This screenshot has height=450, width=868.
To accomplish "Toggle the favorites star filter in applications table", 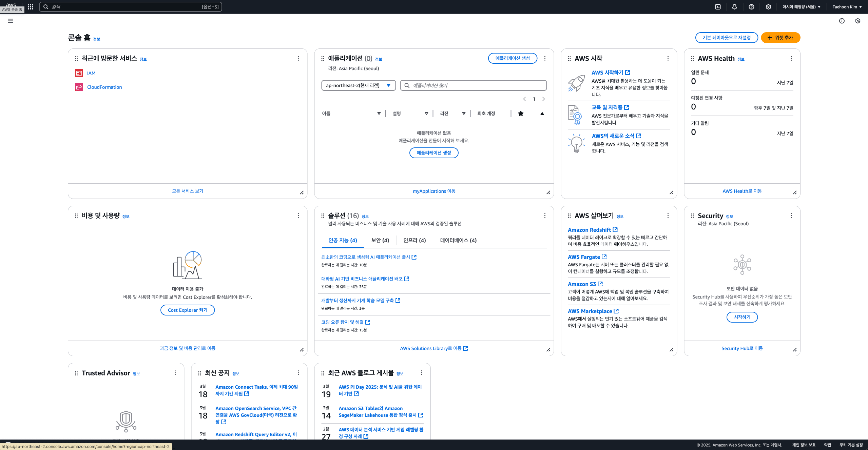I will [x=521, y=113].
